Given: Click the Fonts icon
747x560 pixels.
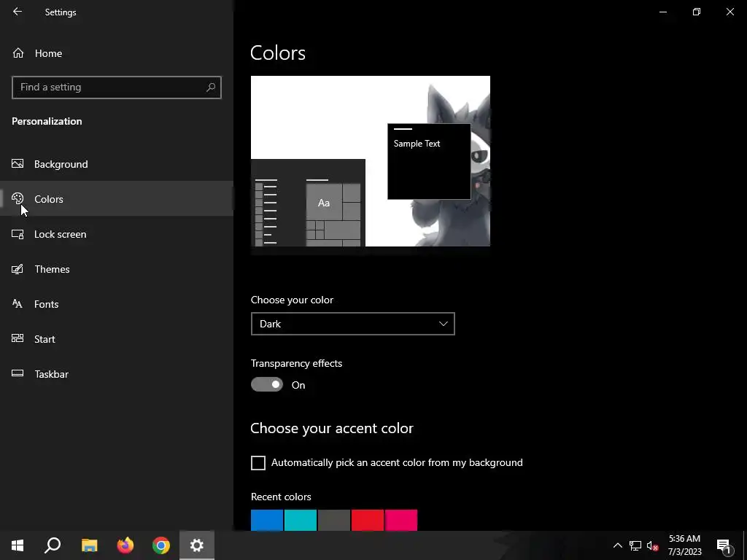Looking at the screenshot, I should pos(18,304).
